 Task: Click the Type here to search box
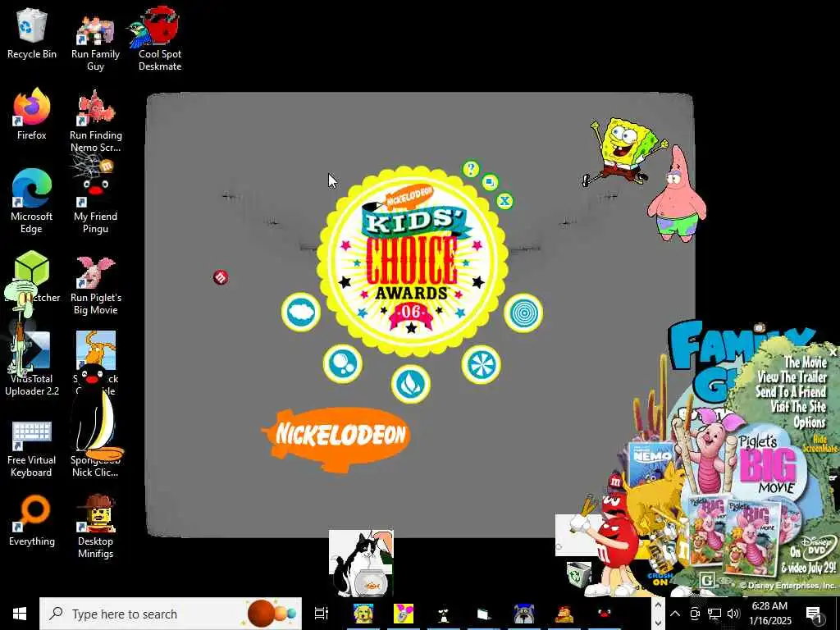pos(171,614)
